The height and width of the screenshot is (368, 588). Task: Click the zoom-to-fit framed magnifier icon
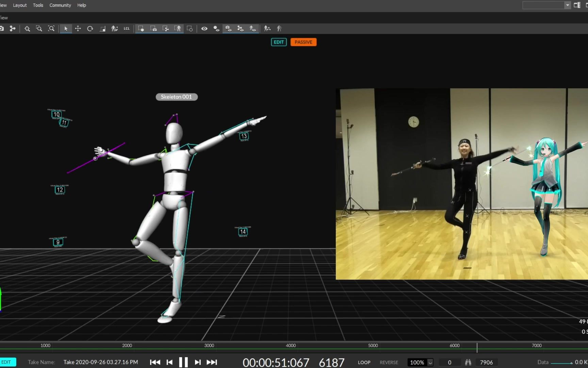click(x=51, y=29)
